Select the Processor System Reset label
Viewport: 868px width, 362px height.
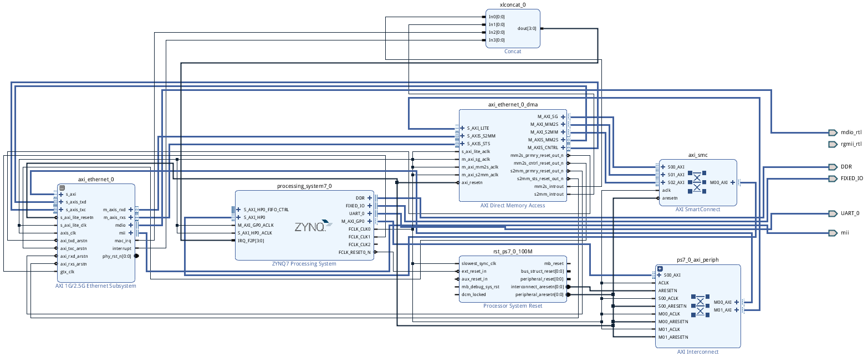[x=513, y=306]
